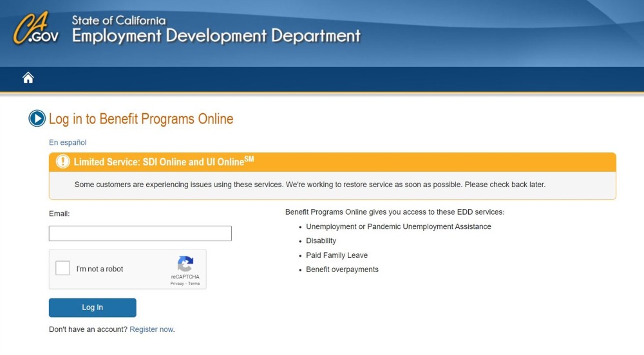Viewport: 644px width, 355px height.
Task: Open the Register now link
Action: [151, 329]
